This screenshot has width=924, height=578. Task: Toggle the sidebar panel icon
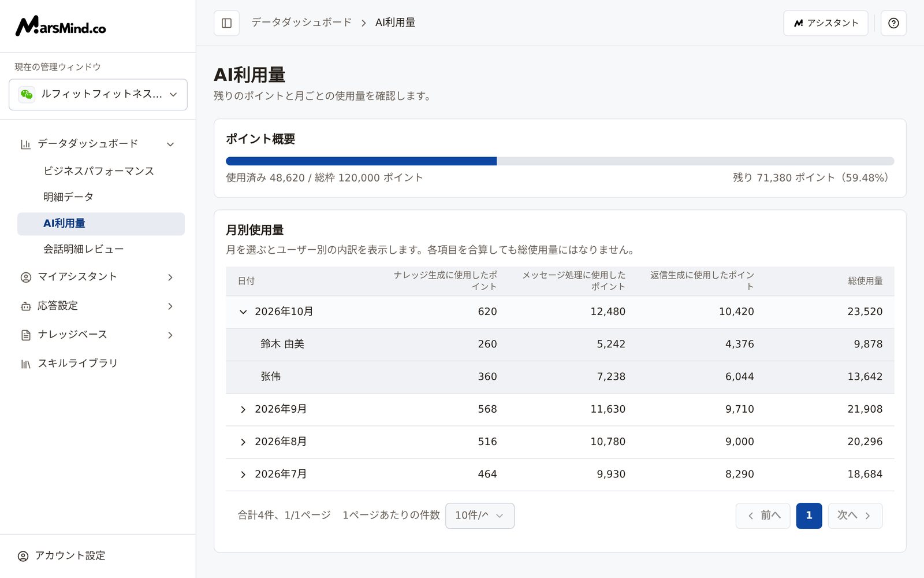(x=226, y=23)
